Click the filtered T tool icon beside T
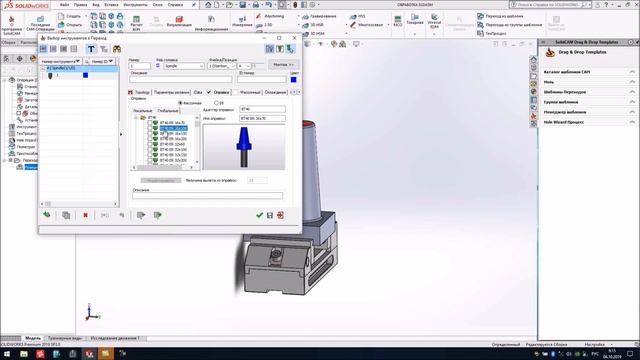The height and width of the screenshot is (360, 640). coord(104,49)
